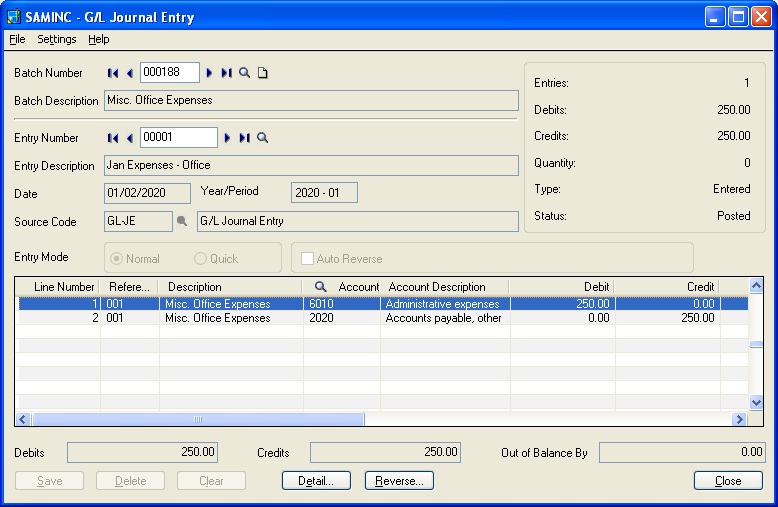This screenshot has width=778, height=507.
Task: Click the Line Number column header
Action: [x=58, y=287]
